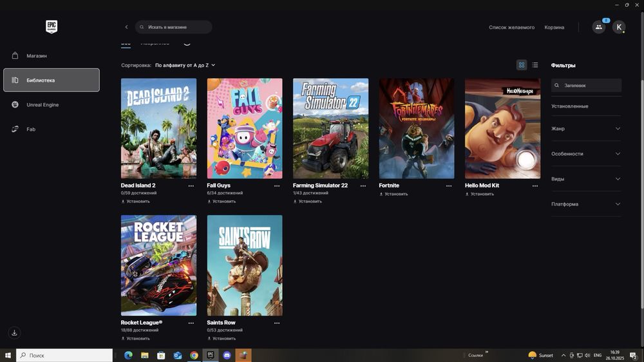
Task: Filter by Установленные
Action: click(570, 106)
